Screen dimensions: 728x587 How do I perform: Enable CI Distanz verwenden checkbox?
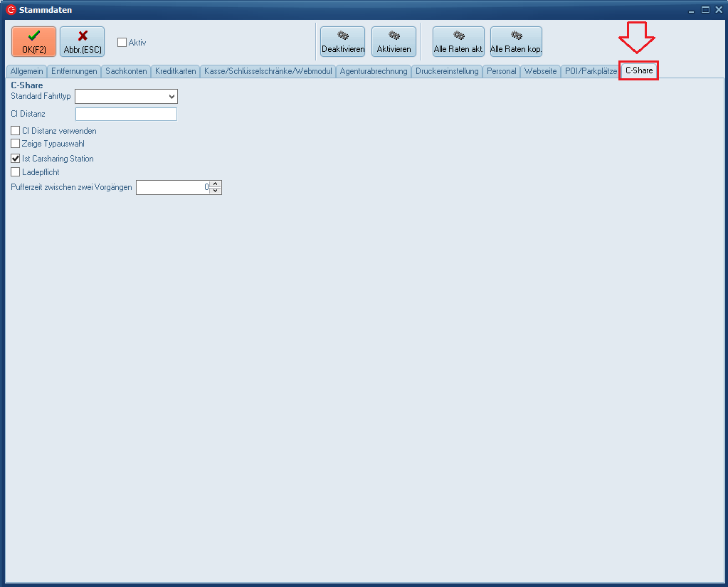click(x=16, y=131)
